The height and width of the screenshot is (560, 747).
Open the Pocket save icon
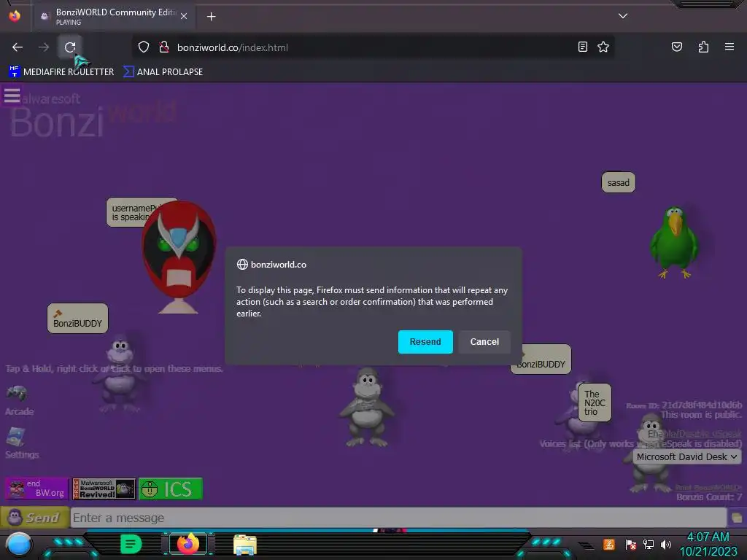[x=676, y=47]
